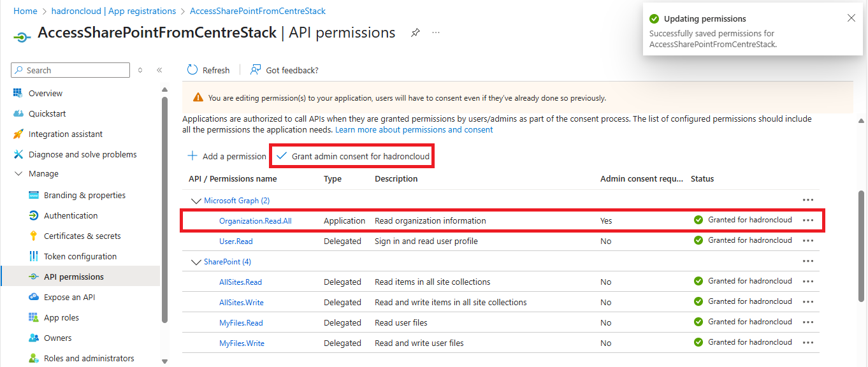Screen dimensions: 868x367
Task: Click into the sidebar Search field
Action: 70,70
